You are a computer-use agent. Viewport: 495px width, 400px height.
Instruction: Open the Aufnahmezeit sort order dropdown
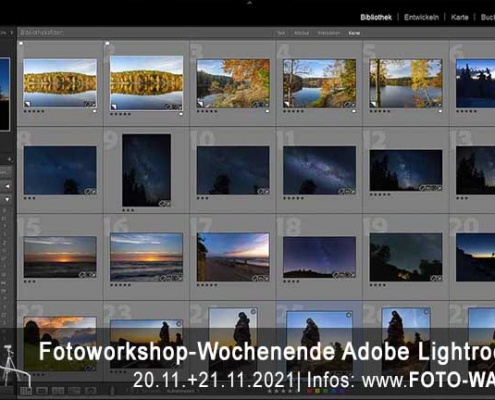183,391
